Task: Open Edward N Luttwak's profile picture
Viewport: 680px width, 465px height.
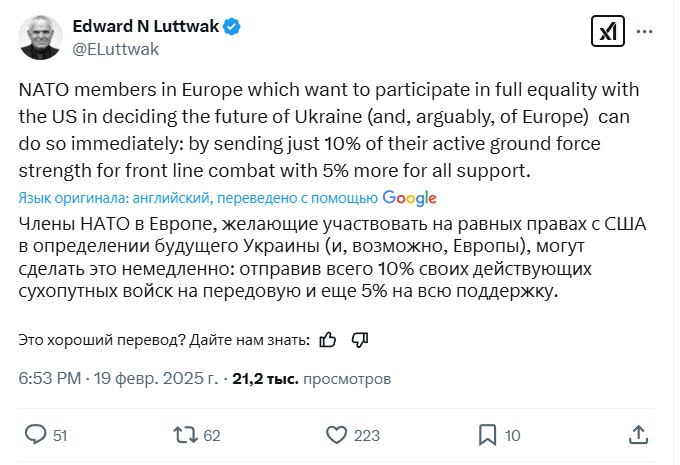Action: [42, 37]
